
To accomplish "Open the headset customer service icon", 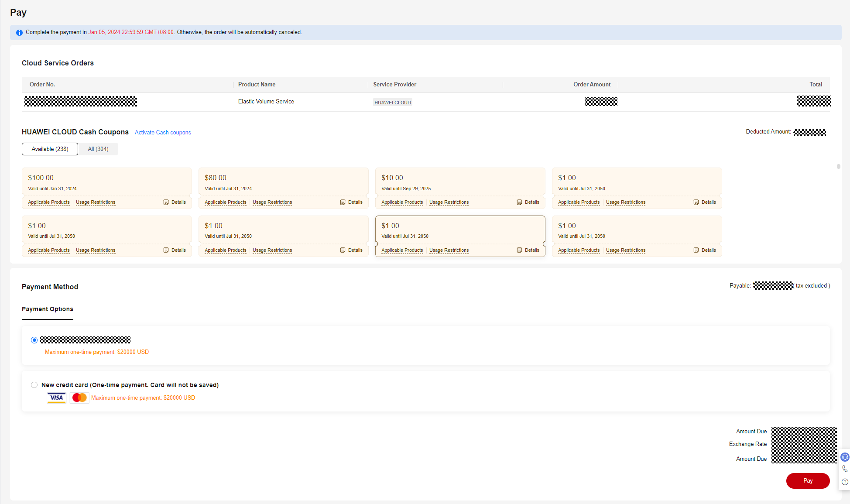I will point(845,457).
